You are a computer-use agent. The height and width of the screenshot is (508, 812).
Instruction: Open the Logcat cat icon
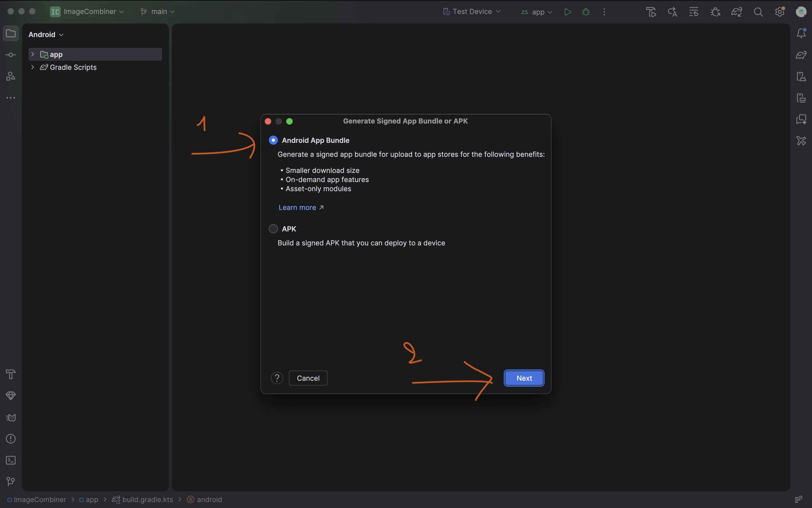[11, 417]
